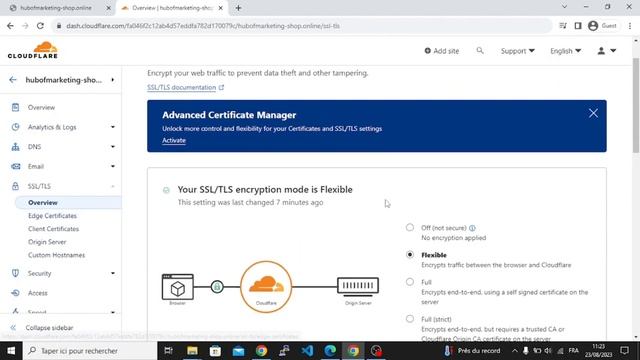Expand the Security section arrow

pyautogui.click(x=113, y=273)
